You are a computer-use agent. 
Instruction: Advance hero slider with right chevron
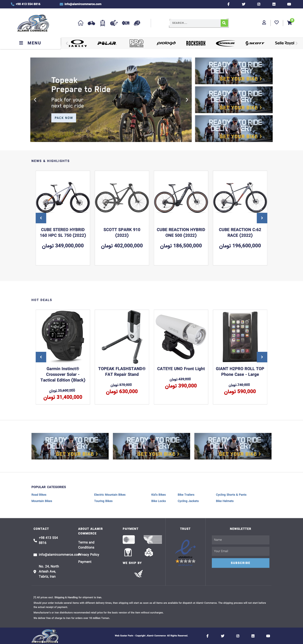click(x=187, y=100)
